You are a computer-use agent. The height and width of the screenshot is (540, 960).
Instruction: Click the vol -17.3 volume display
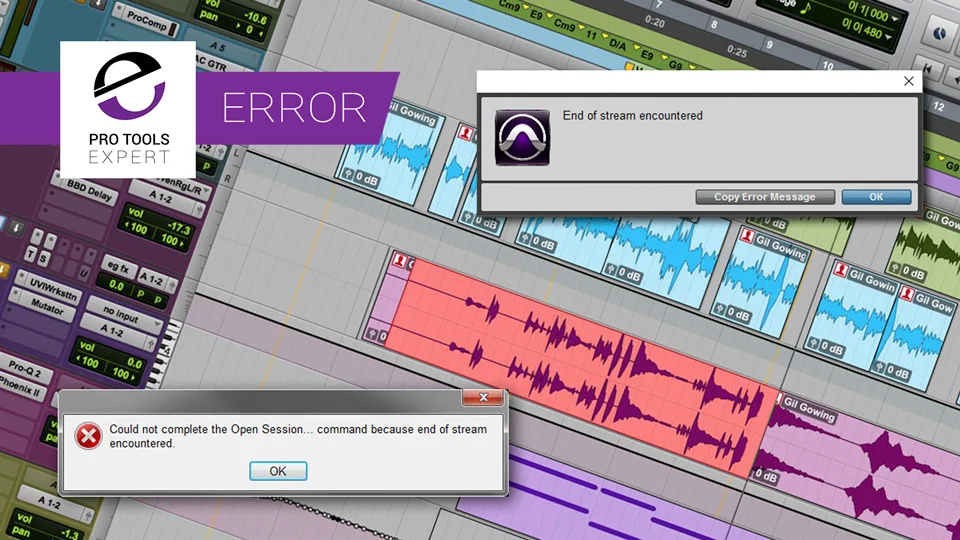159,228
